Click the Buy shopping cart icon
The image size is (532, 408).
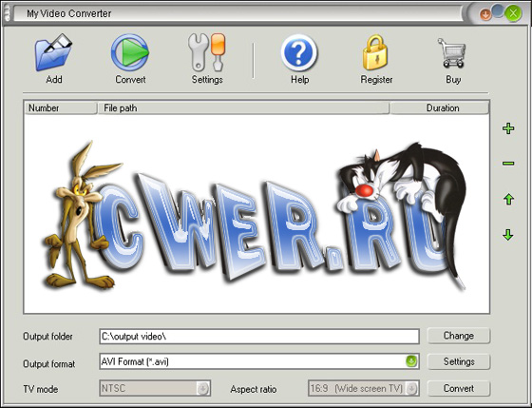click(x=452, y=52)
